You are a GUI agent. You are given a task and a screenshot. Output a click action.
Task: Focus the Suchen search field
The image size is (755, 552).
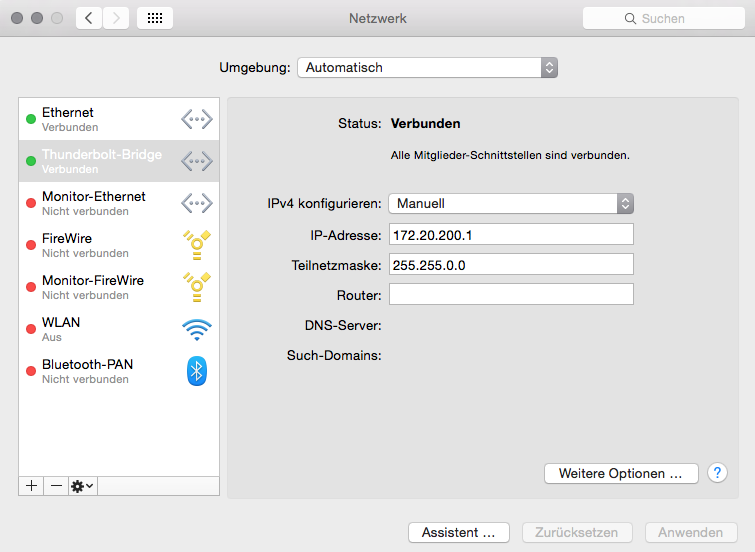tap(663, 18)
